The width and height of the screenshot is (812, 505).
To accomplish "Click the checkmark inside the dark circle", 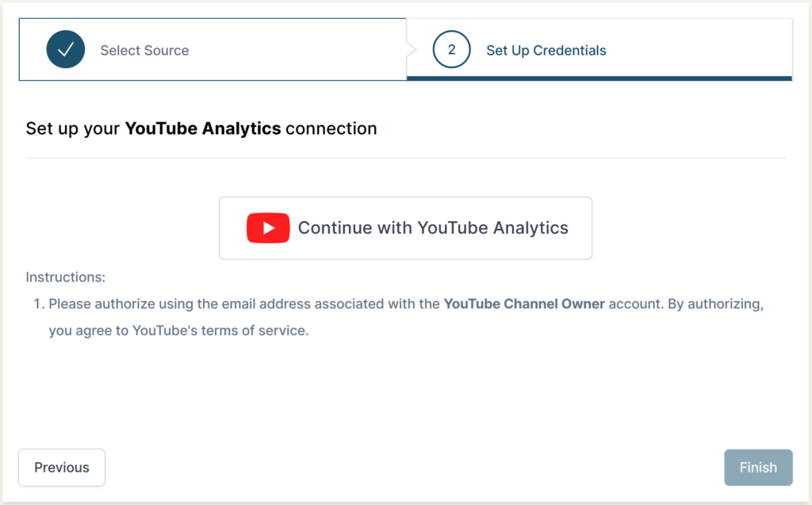I will tap(66, 49).
